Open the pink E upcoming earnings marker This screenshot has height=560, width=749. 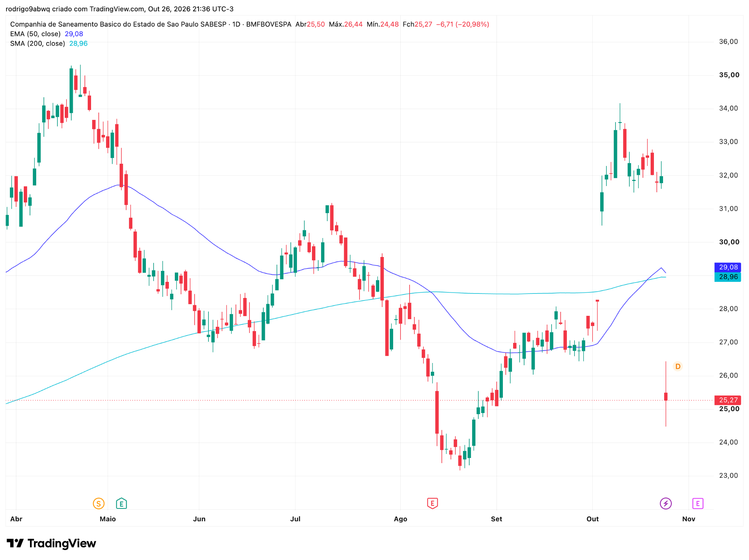click(x=698, y=503)
